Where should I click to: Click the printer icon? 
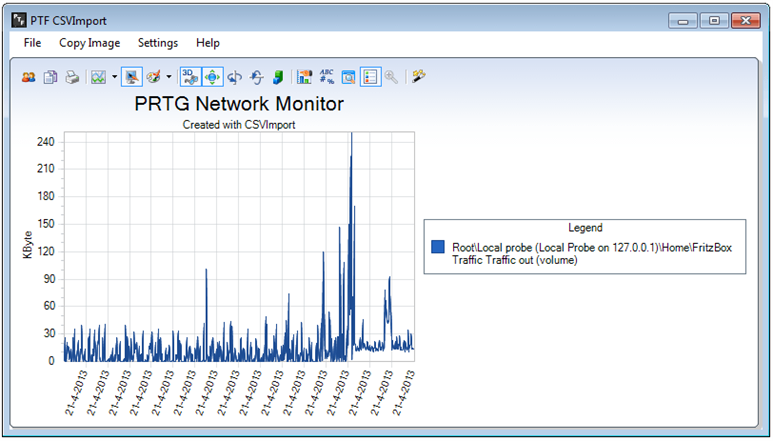pyautogui.click(x=72, y=77)
